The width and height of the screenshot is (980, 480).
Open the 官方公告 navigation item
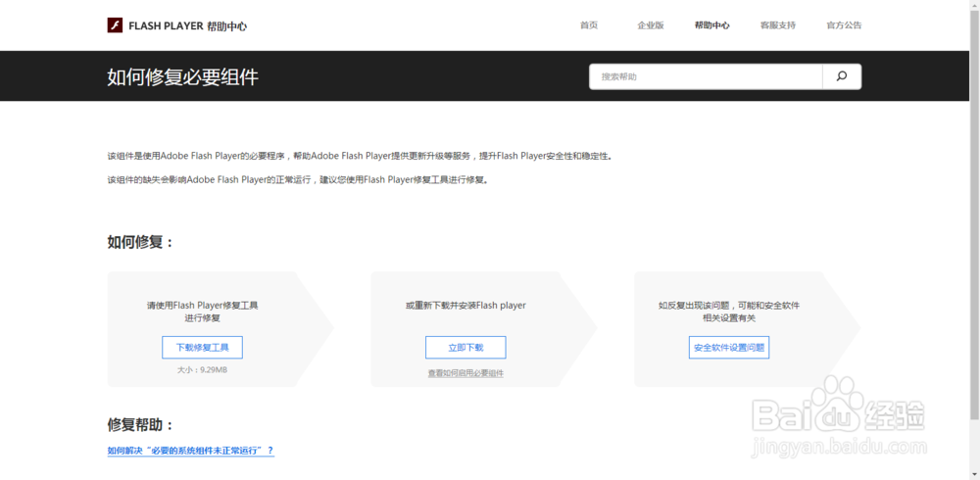pos(844,25)
